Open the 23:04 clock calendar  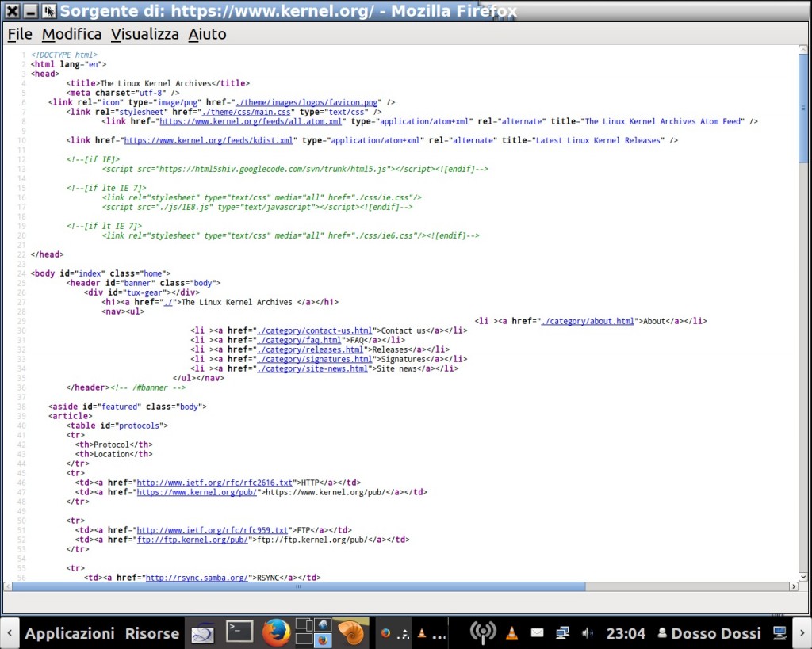point(626,633)
